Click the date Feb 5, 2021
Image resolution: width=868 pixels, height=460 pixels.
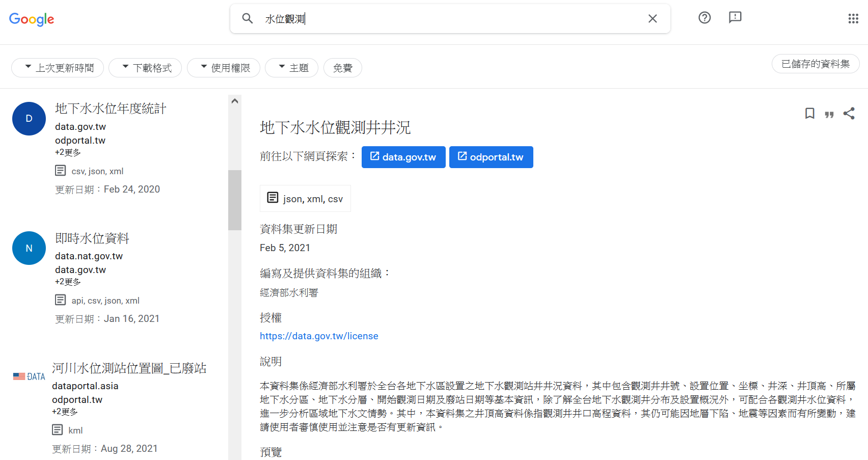point(285,248)
